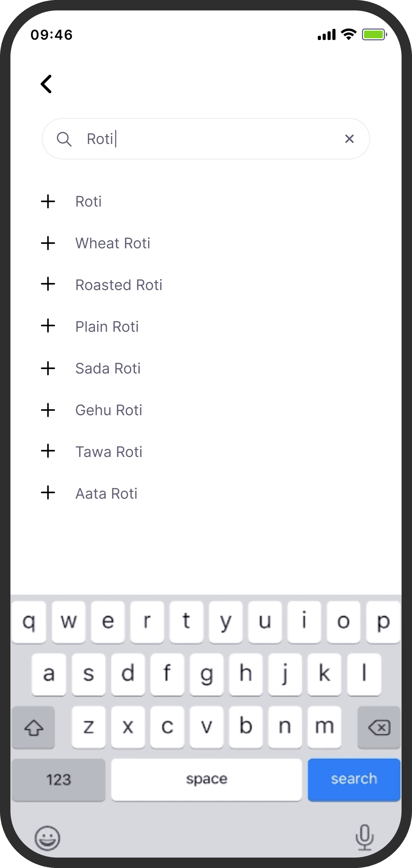Viewport: 412px width, 868px height.
Task: Add Roti using its plus icon
Action: coord(48,201)
